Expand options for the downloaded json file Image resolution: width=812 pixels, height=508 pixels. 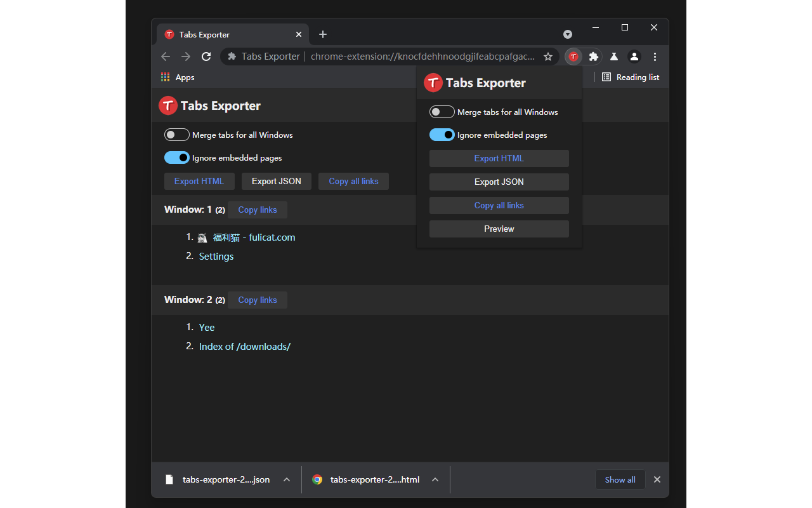point(287,479)
